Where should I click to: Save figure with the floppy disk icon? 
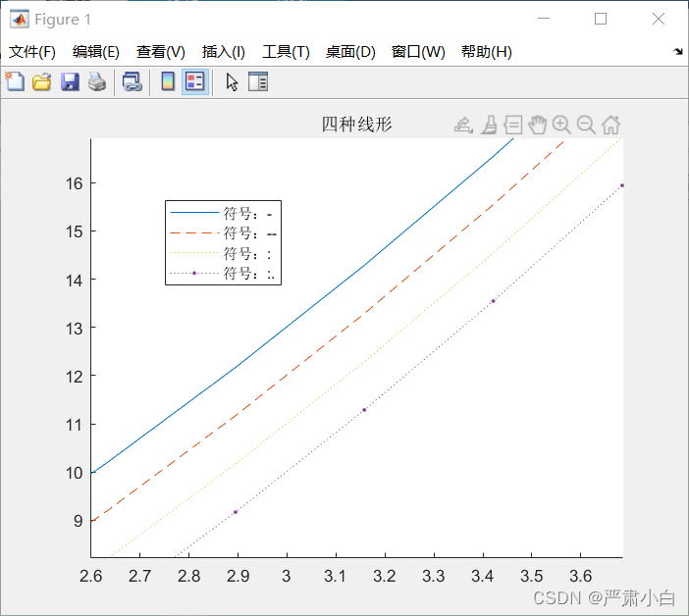(x=70, y=82)
